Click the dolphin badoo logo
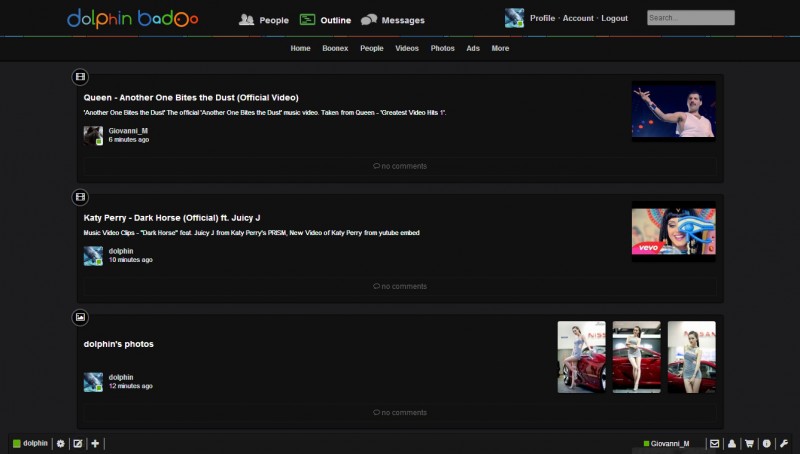The image size is (800, 454). [x=133, y=19]
